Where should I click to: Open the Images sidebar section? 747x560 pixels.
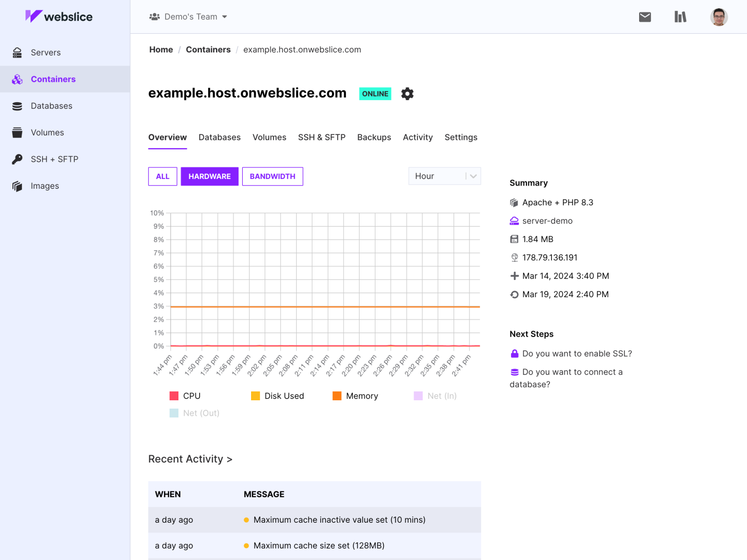pos(45,186)
